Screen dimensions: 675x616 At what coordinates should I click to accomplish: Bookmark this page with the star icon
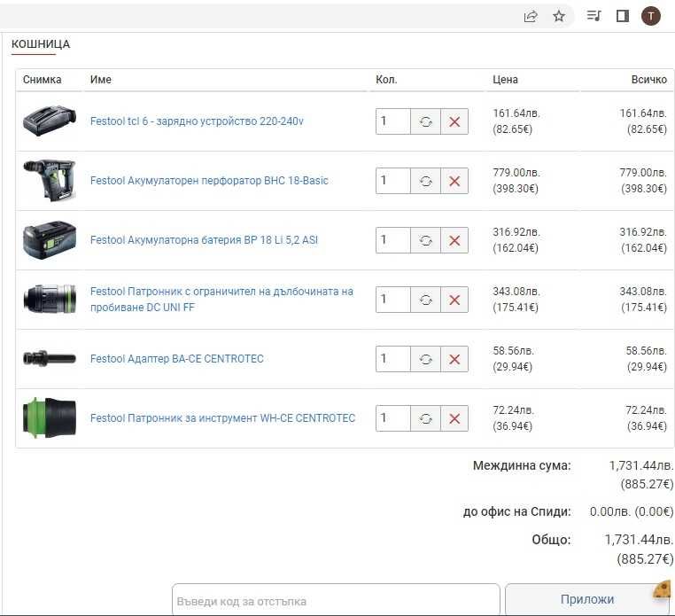pos(559,16)
